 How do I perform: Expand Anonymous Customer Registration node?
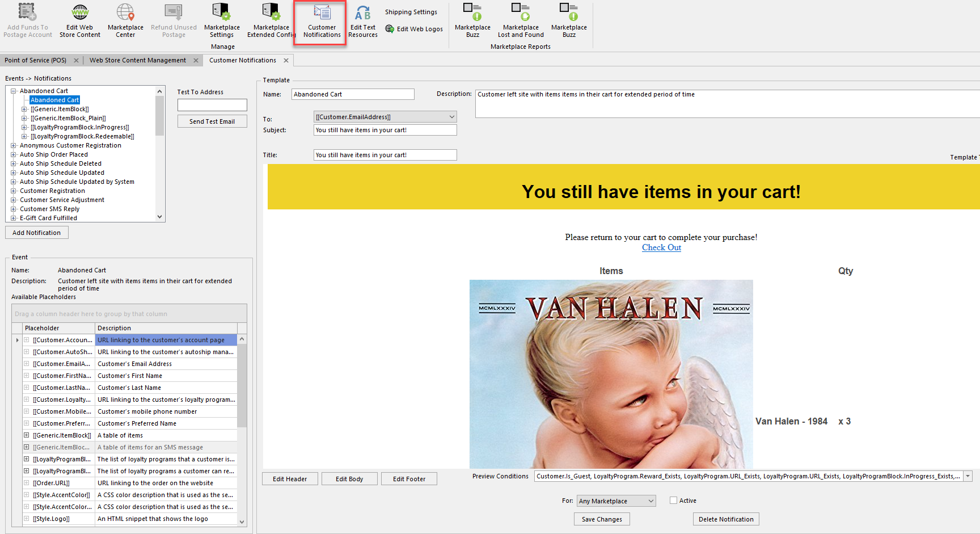13,145
